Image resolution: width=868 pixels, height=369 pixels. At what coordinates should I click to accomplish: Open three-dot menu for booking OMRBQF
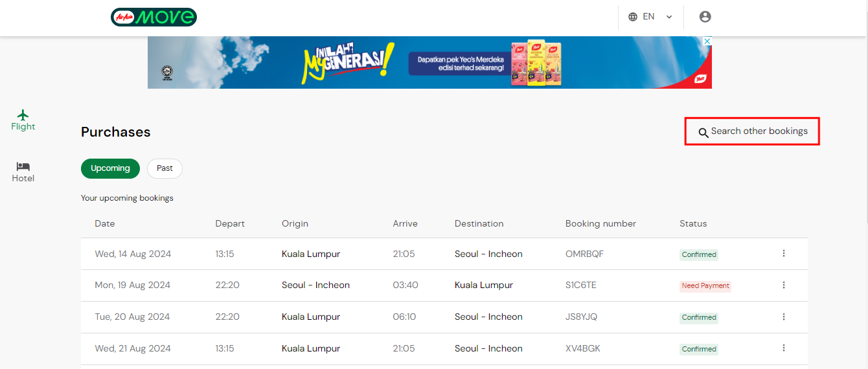783,254
